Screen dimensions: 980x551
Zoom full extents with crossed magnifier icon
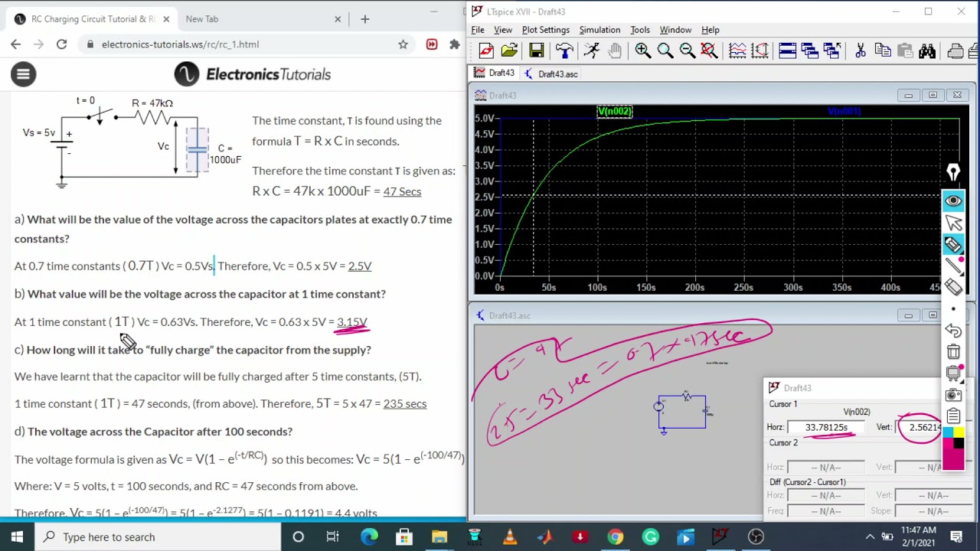709,51
